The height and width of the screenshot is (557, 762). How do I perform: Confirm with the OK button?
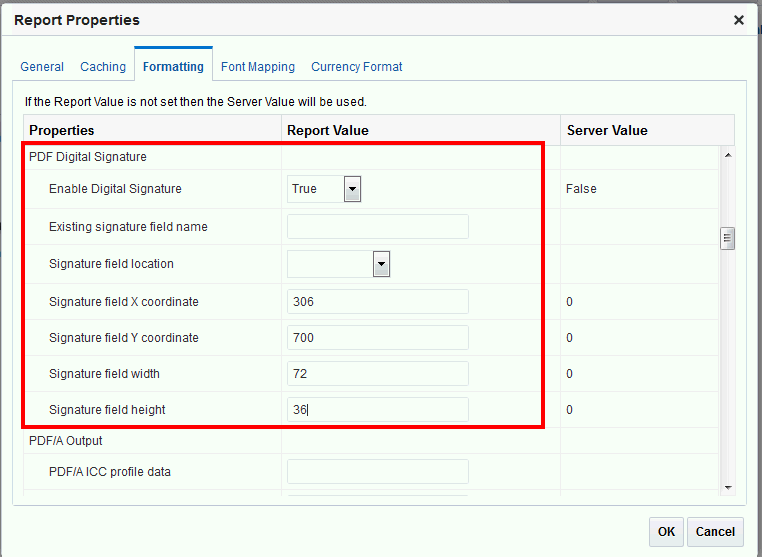click(666, 532)
